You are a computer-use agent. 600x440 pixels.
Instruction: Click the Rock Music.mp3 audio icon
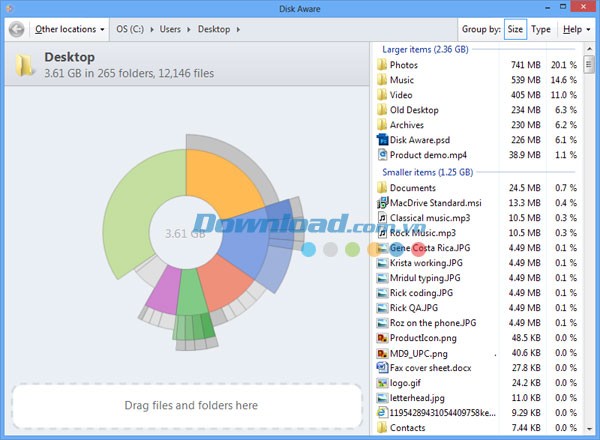(x=382, y=233)
